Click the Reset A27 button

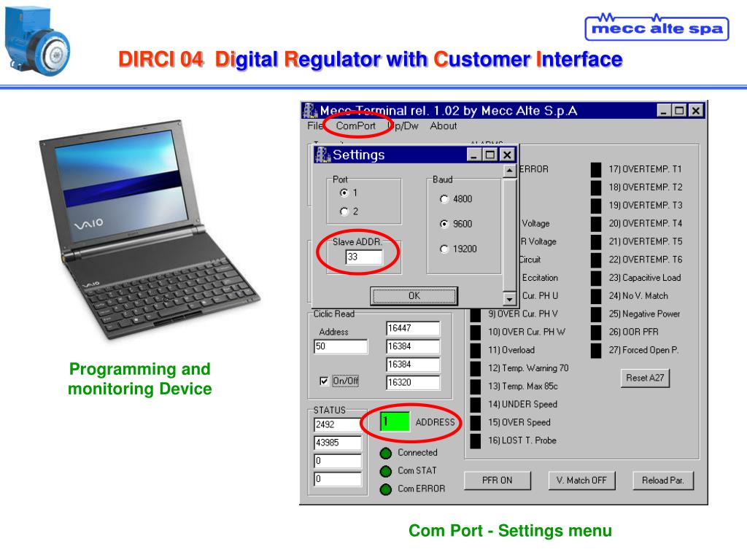point(645,378)
